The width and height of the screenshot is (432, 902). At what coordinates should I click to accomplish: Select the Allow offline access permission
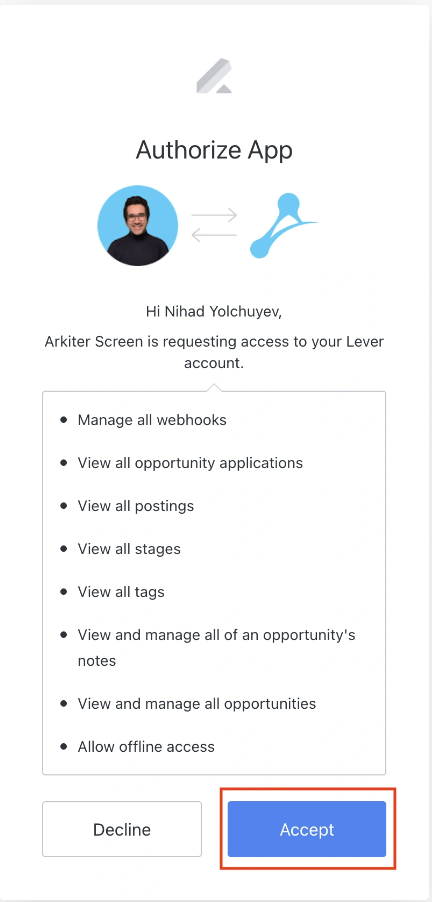(x=146, y=747)
